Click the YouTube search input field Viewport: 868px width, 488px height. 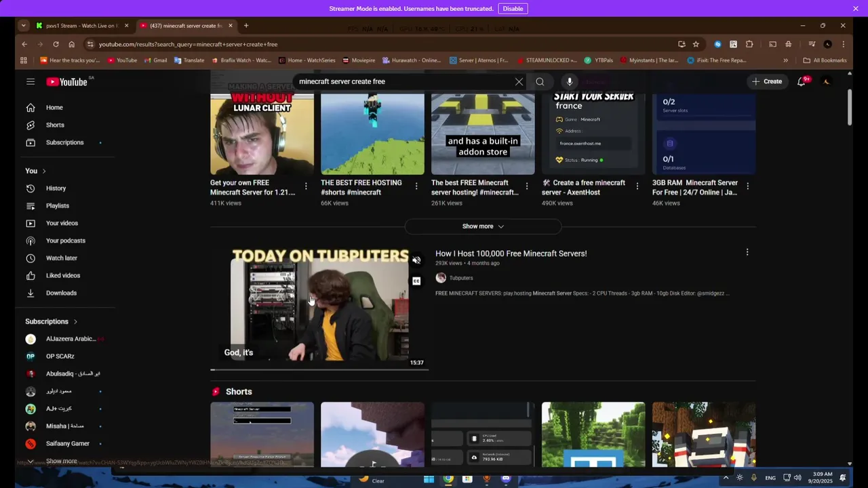[403, 81]
